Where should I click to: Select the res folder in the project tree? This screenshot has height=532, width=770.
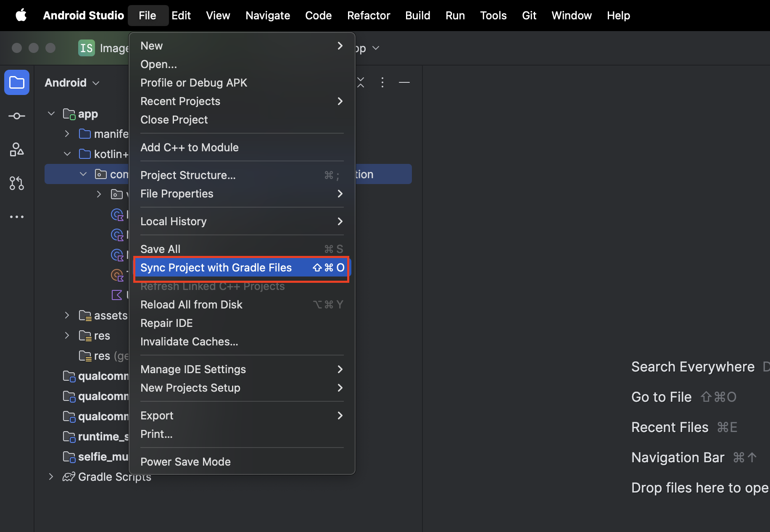(x=100, y=335)
